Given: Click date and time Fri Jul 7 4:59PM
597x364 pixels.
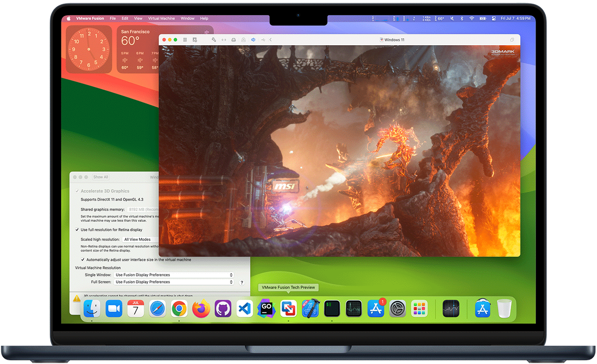Looking at the screenshot, I should (515, 18).
